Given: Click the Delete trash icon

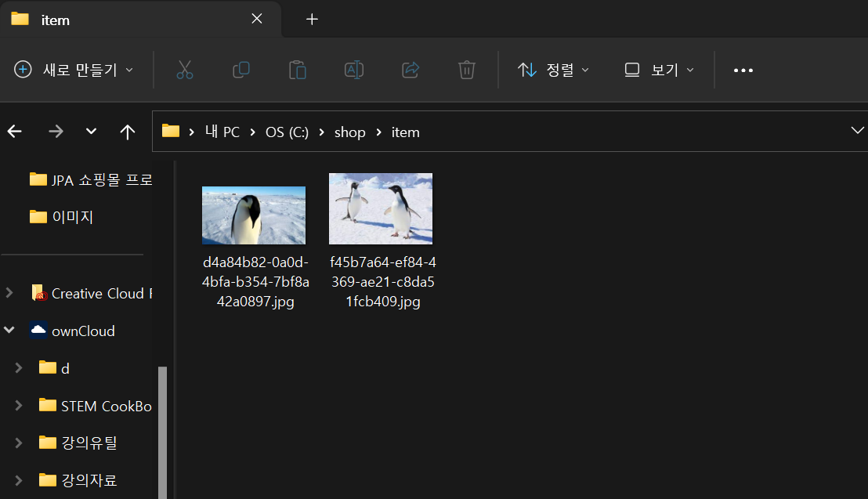Looking at the screenshot, I should (467, 70).
